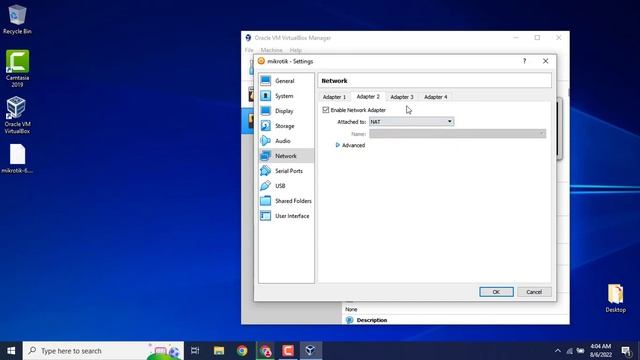Select the Display category icon
The width and height of the screenshot is (640, 360).
coord(266,111)
